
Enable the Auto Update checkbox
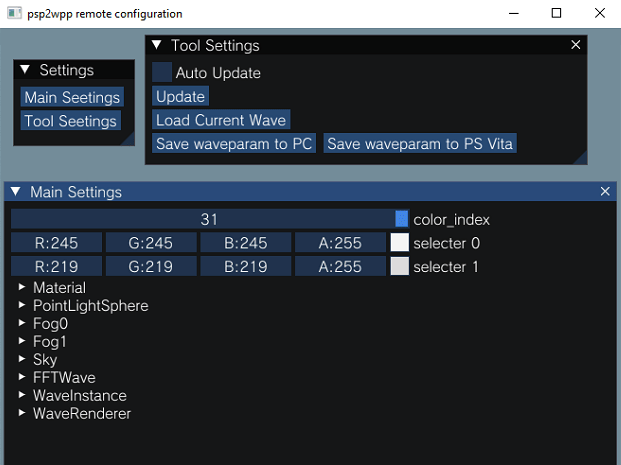(x=162, y=72)
